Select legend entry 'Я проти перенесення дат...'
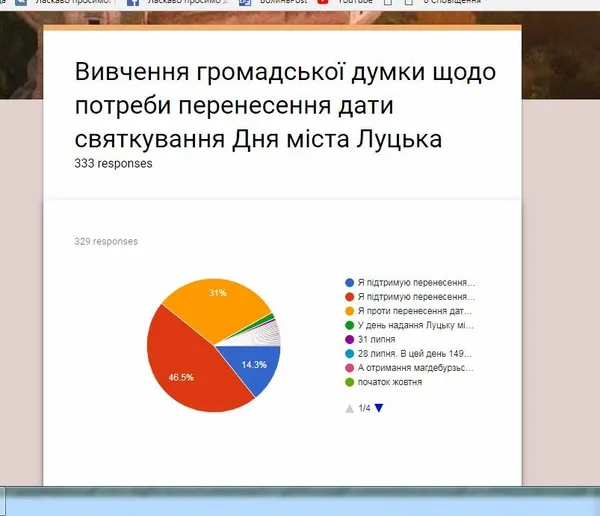The width and height of the screenshot is (600, 516). tap(415, 311)
